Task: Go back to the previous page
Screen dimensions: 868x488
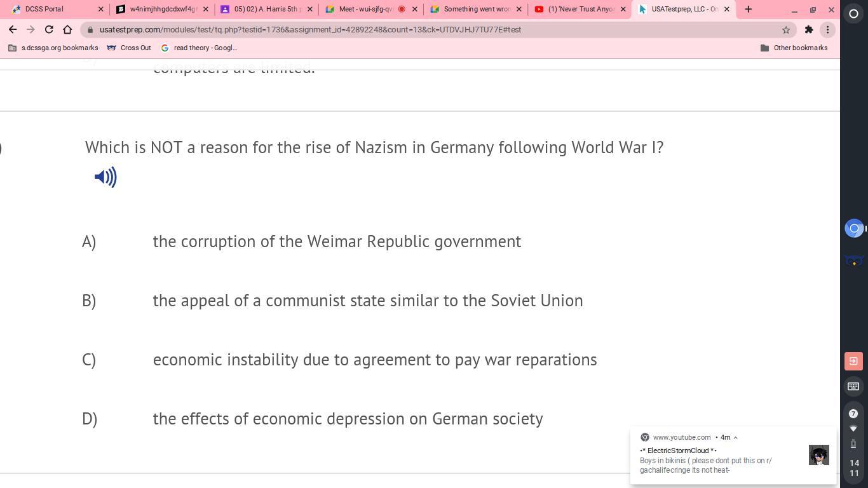Action: (13, 29)
